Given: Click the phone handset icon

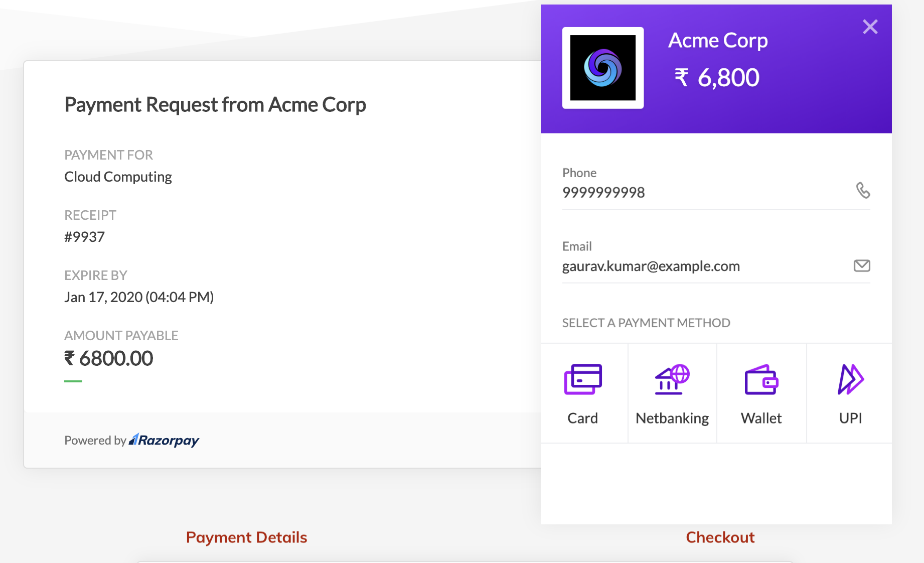Looking at the screenshot, I should pos(864,191).
